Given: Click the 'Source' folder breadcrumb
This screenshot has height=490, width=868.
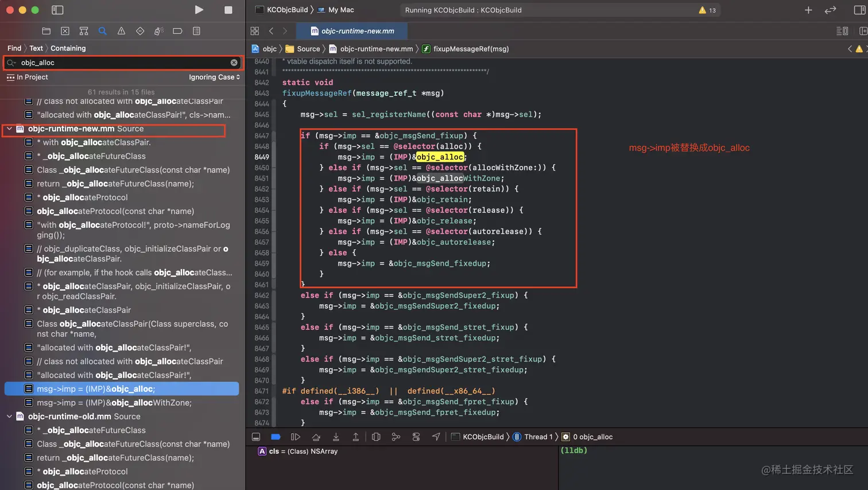Looking at the screenshot, I should coord(303,49).
